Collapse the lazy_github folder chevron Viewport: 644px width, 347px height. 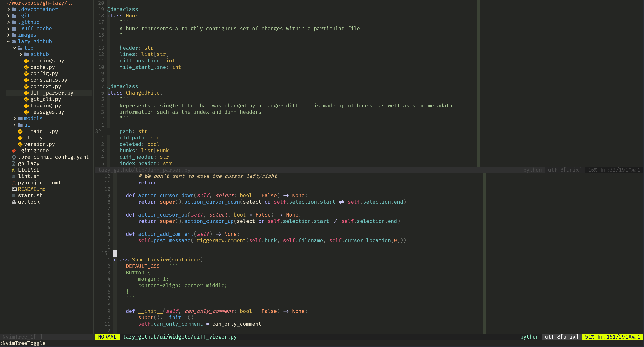[8, 42]
